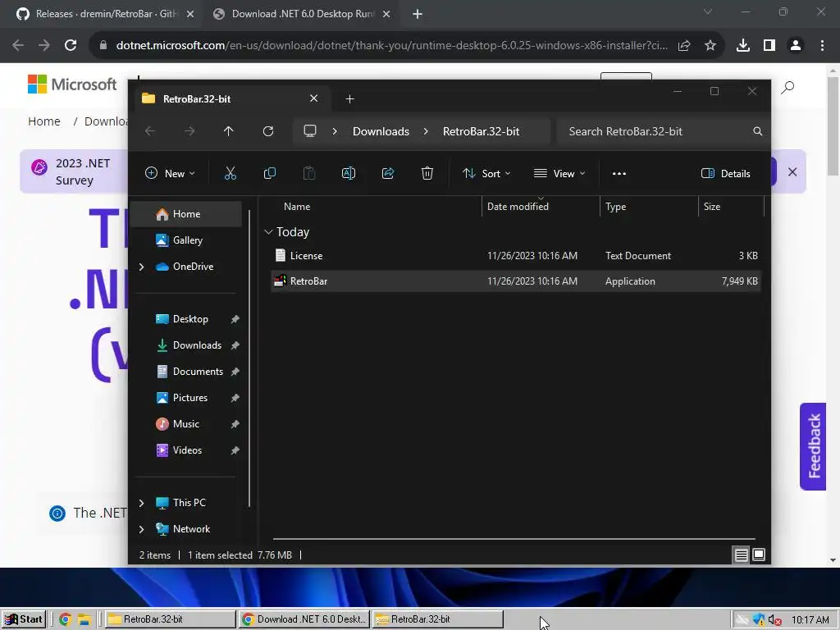
Task: Open pinned Music folder in sidebar
Action: click(x=186, y=424)
